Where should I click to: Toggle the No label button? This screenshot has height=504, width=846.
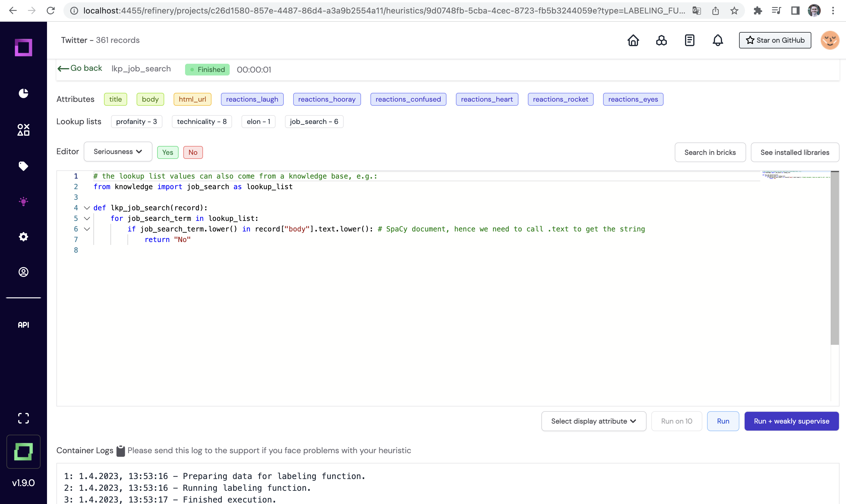click(193, 152)
